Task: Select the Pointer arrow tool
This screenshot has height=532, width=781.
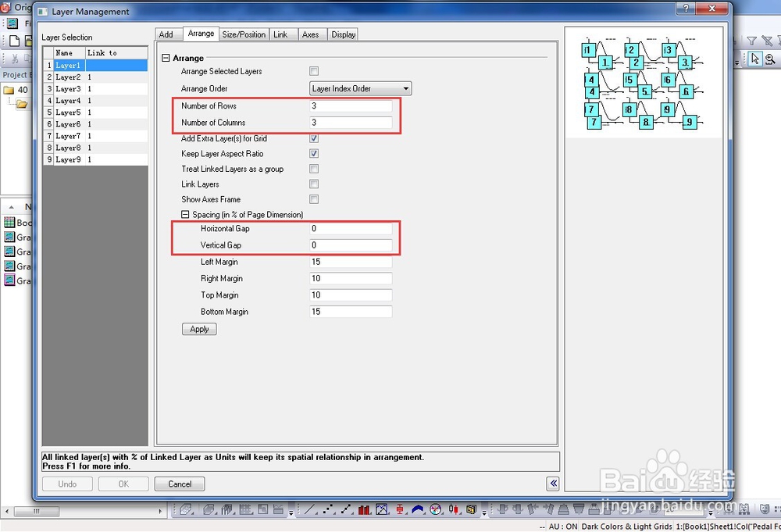Action: coord(755,59)
